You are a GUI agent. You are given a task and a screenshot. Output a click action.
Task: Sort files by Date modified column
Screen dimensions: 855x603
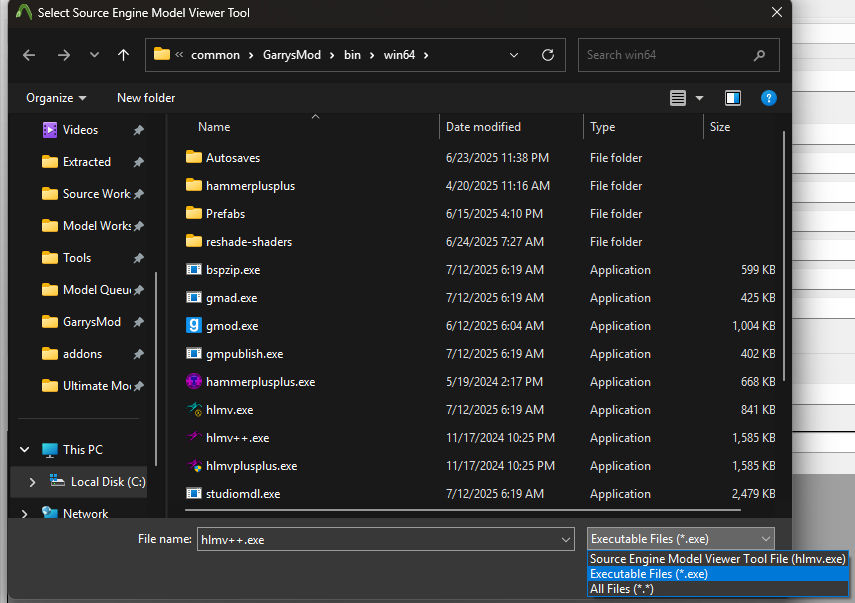[x=483, y=127]
